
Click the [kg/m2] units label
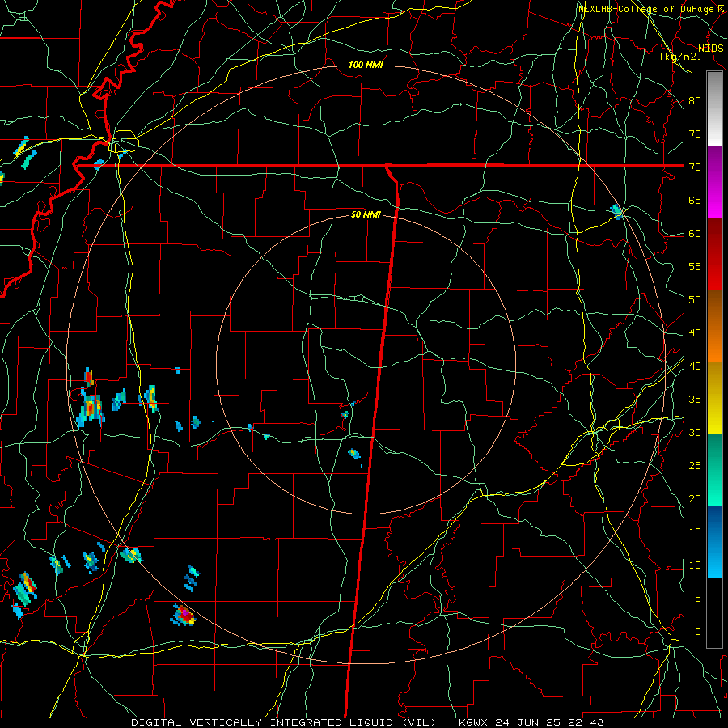point(680,57)
